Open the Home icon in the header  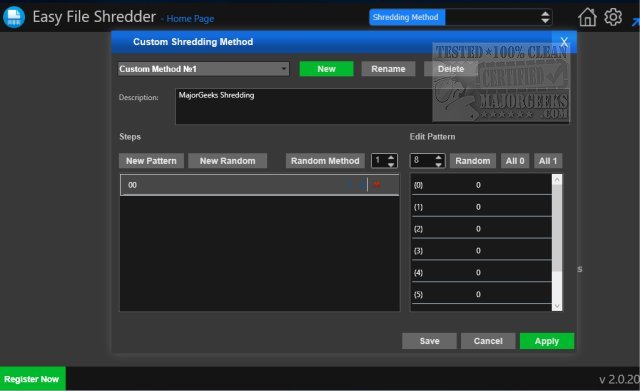pos(587,17)
